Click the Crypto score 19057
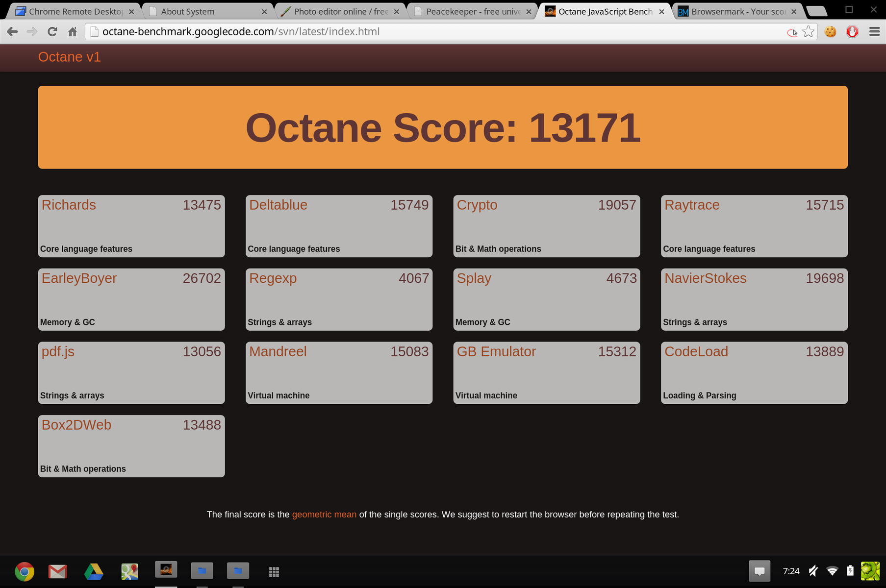 [x=617, y=205]
